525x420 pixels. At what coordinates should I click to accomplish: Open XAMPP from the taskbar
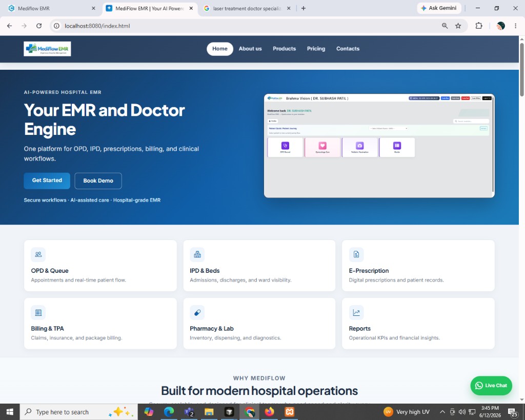(x=290, y=412)
